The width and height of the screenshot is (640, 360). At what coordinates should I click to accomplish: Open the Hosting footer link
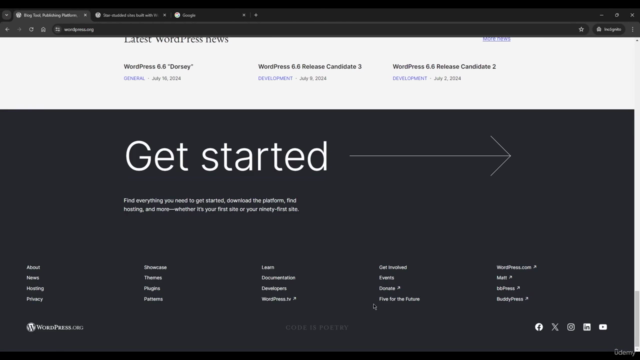[35, 288]
